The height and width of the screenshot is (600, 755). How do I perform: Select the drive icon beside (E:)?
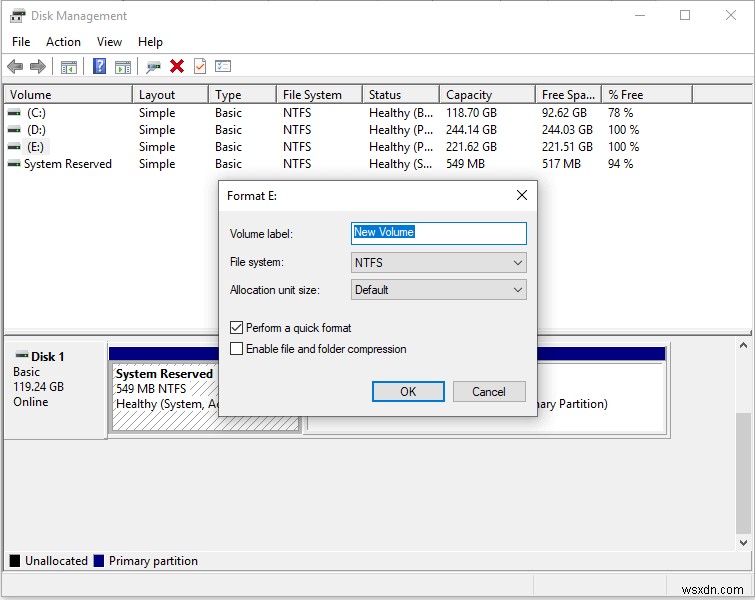(14, 146)
